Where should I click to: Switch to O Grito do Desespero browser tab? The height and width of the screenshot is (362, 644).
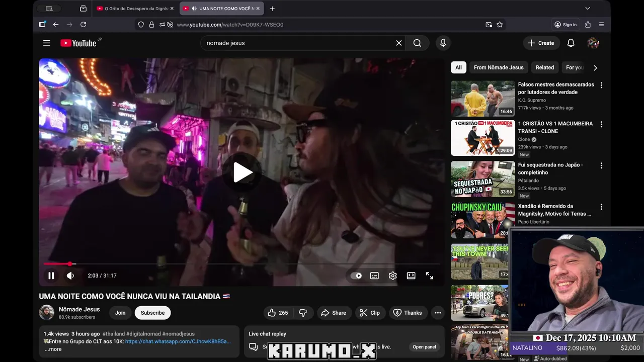pyautogui.click(x=135, y=9)
